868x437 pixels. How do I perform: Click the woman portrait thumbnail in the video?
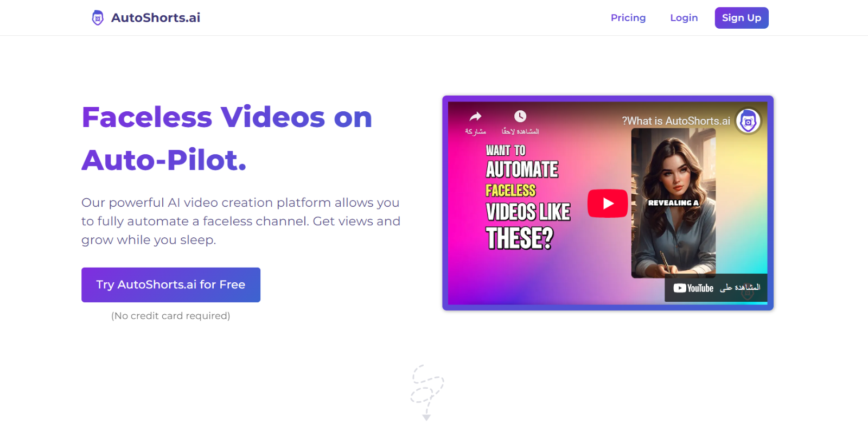tap(673, 203)
